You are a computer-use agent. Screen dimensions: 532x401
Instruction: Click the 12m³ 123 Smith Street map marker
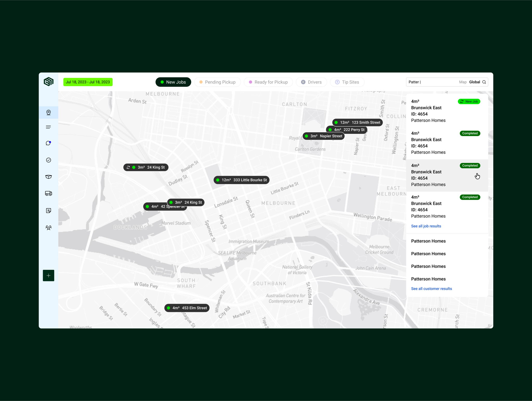pyautogui.click(x=357, y=122)
